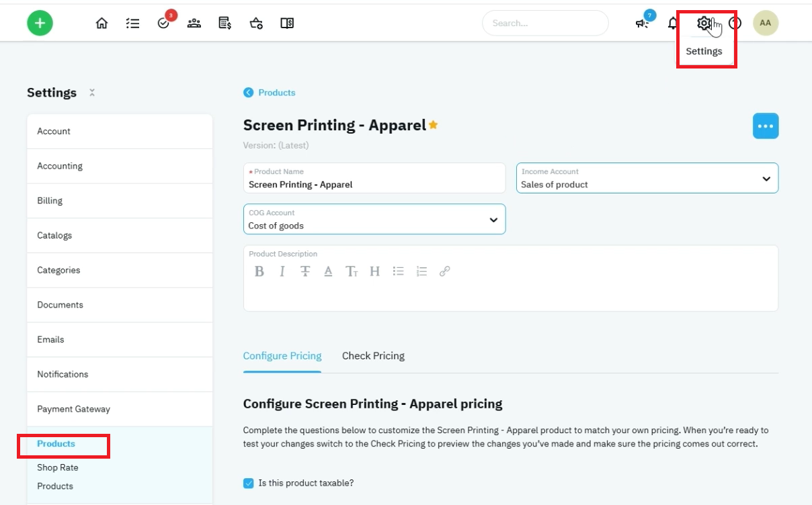812x505 pixels.
Task: Apply underline formatting in description editor
Action: pos(328,271)
